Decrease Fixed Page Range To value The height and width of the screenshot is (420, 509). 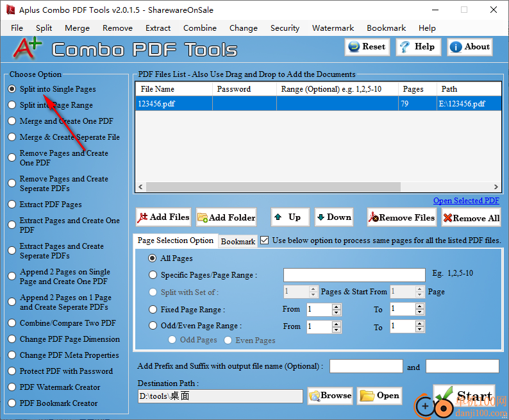pyautogui.click(x=420, y=312)
